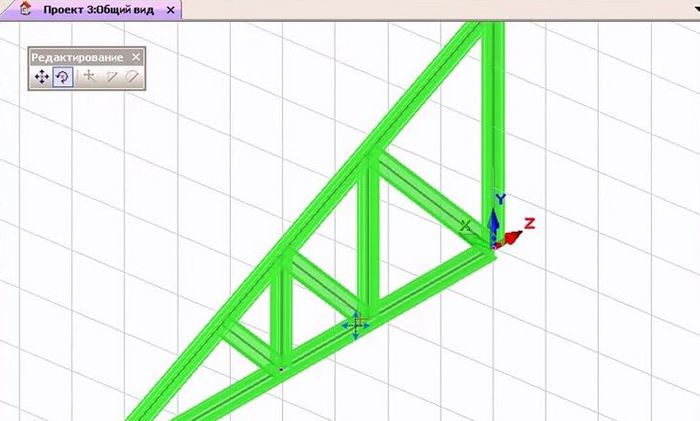Viewport: 700px width, 421px height.
Task: Click the blue four-arrow move handle on truss
Action: point(356,325)
